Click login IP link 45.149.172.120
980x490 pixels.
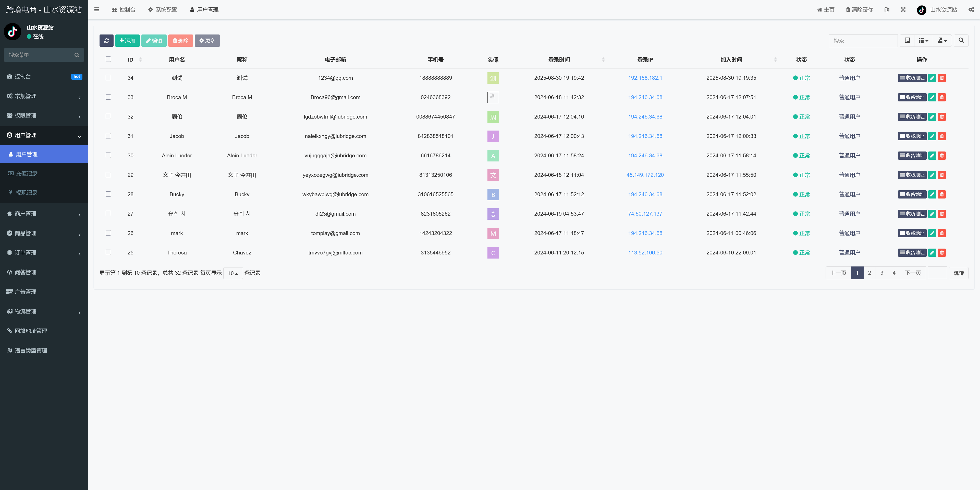[645, 175]
